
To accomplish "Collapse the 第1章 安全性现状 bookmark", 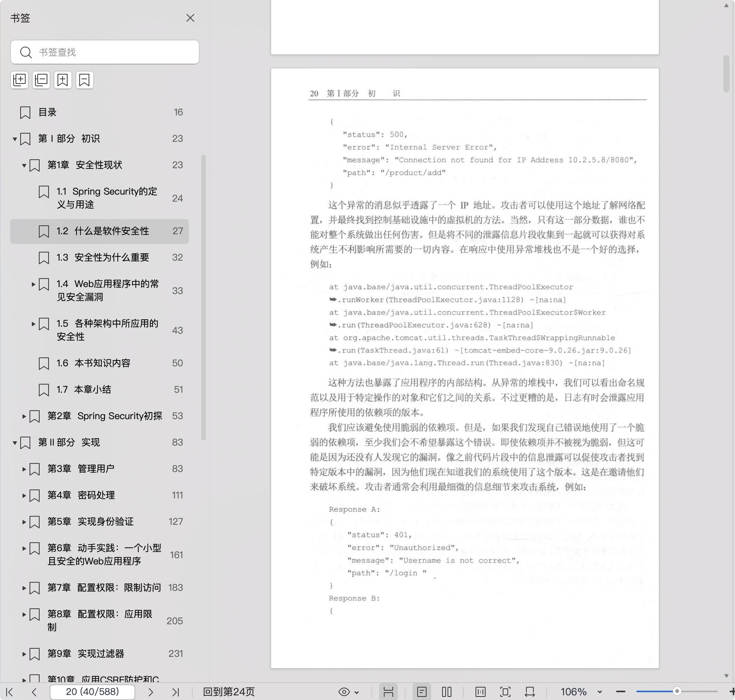I will 24,165.
